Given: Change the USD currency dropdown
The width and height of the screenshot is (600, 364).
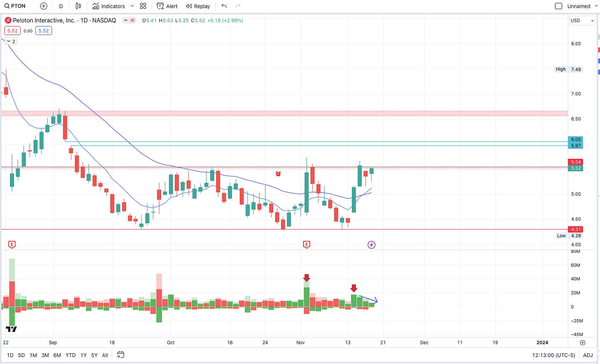Looking at the screenshot, I should (x=582, y=20).
